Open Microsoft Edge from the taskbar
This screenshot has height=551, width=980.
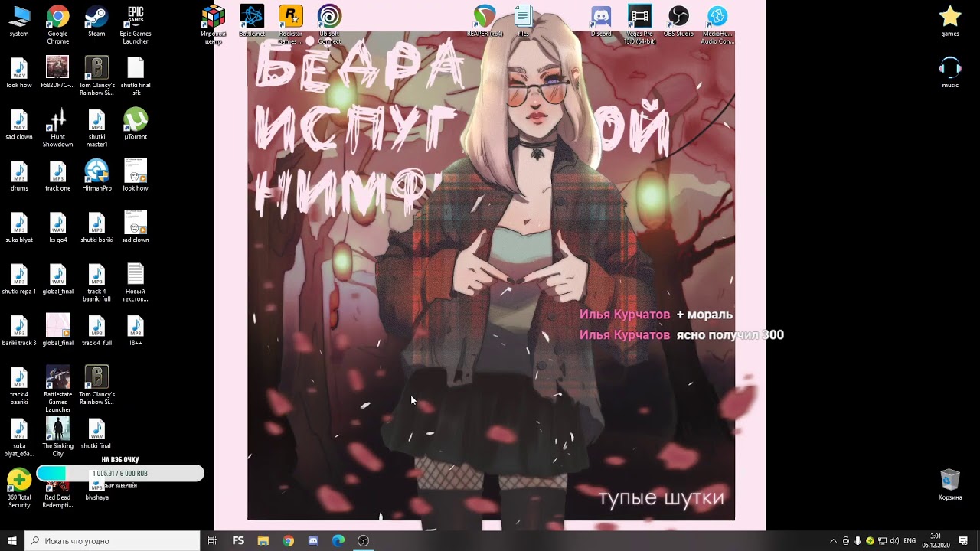tap(338, 541)
